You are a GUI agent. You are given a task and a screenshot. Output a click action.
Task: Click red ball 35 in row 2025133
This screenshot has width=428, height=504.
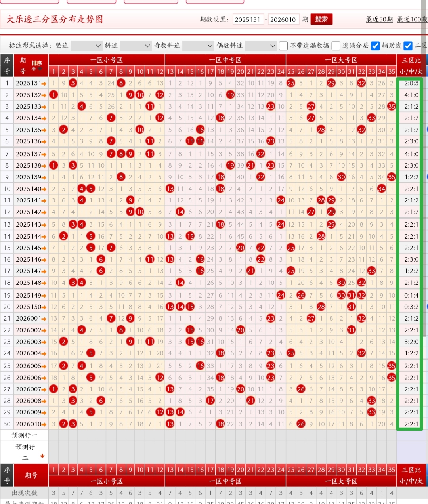pyautogui.click(x=392, y=106)
